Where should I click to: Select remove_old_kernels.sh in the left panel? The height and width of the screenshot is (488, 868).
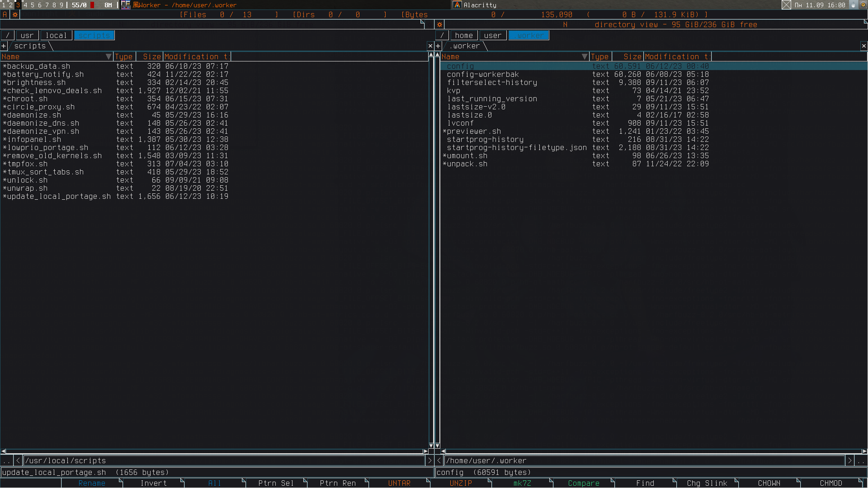tap(214, 156)
